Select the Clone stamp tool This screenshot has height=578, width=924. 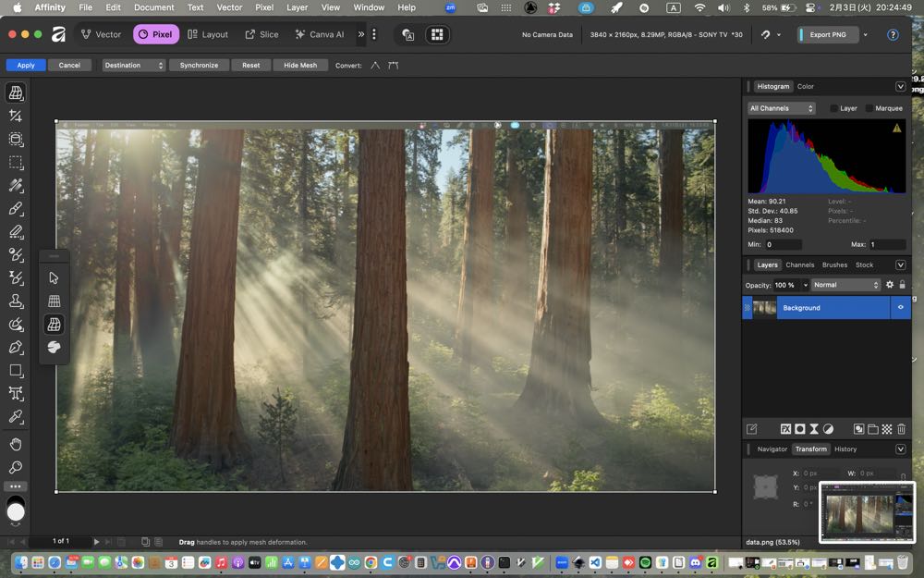coord(16,301)
